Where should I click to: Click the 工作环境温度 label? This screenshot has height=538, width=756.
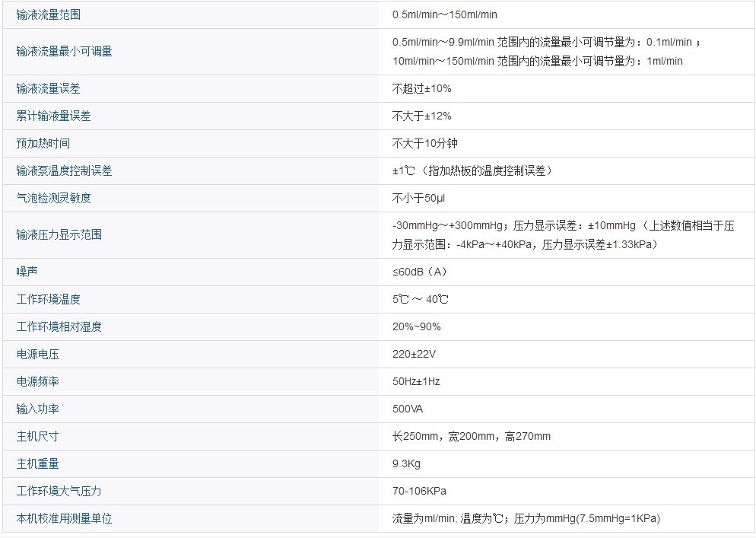pyautogui.click(x=48, y=299)
